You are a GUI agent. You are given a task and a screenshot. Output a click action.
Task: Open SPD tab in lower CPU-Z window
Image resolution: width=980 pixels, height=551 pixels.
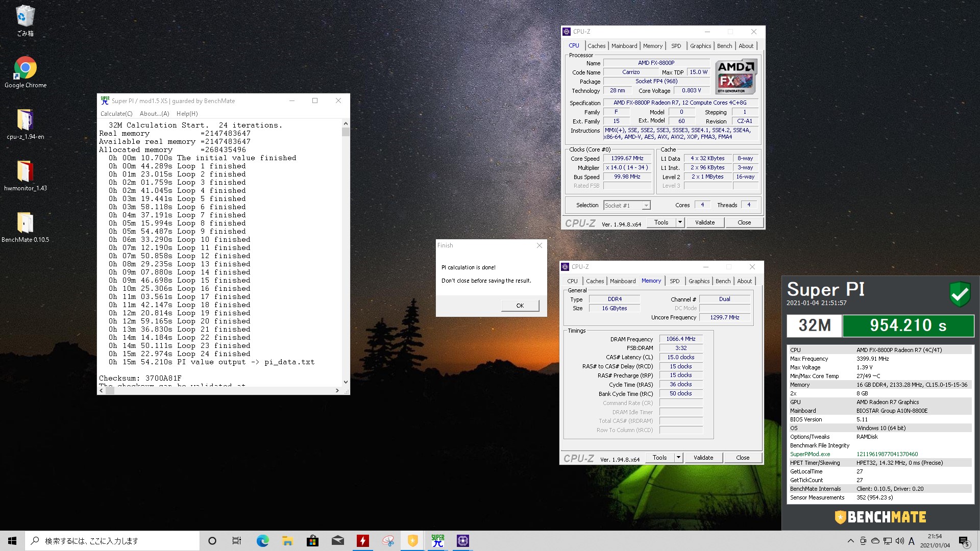(x=674, y=281)
